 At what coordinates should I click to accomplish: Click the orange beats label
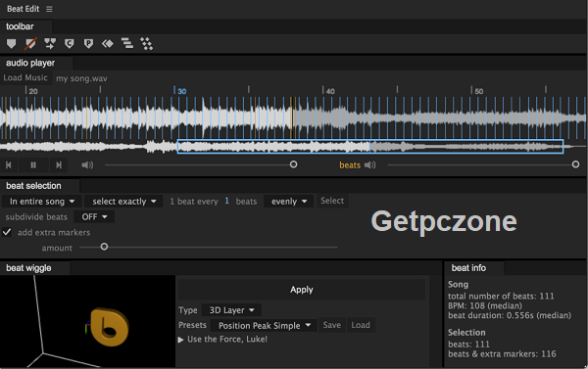[x=350, y=165]
